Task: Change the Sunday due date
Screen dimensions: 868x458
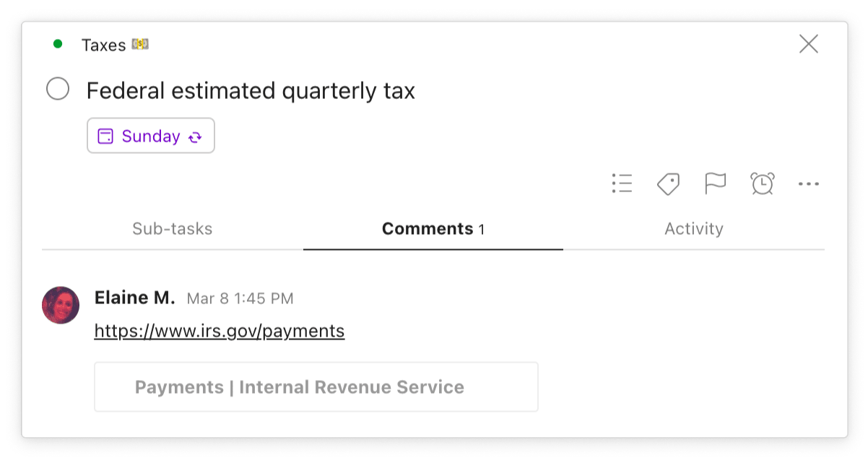Action: (150, 136)
